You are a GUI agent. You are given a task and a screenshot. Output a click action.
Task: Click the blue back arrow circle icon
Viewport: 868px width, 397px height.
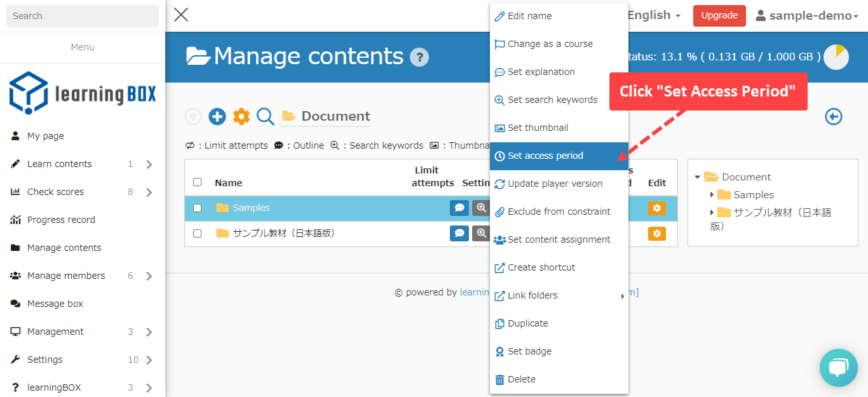click(834, 116)
